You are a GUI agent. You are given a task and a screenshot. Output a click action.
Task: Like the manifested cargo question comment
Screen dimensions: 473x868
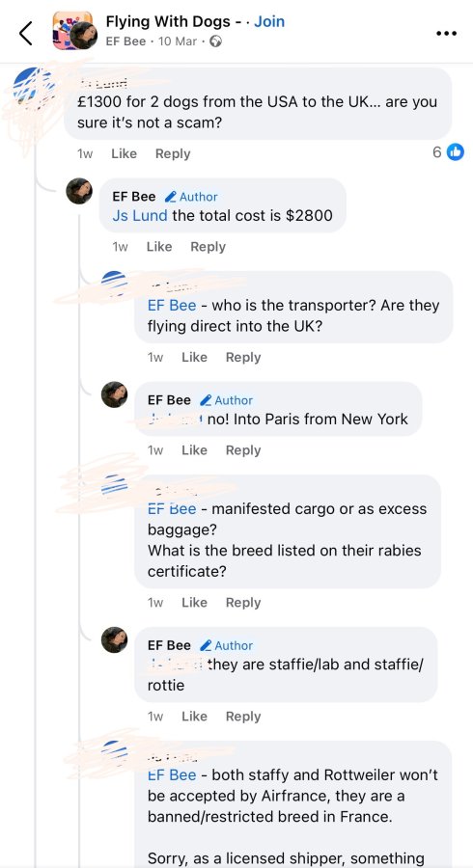click(x=194, y=603)
